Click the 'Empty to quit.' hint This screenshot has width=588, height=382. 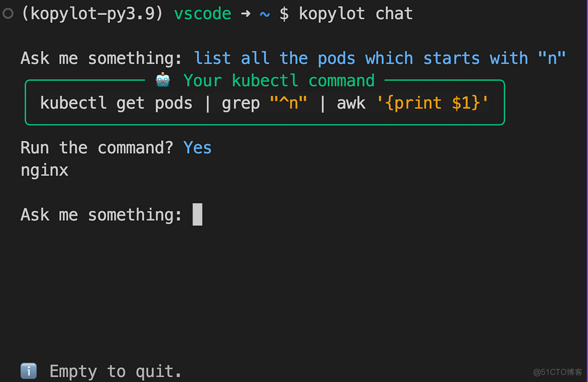(116, 371)
